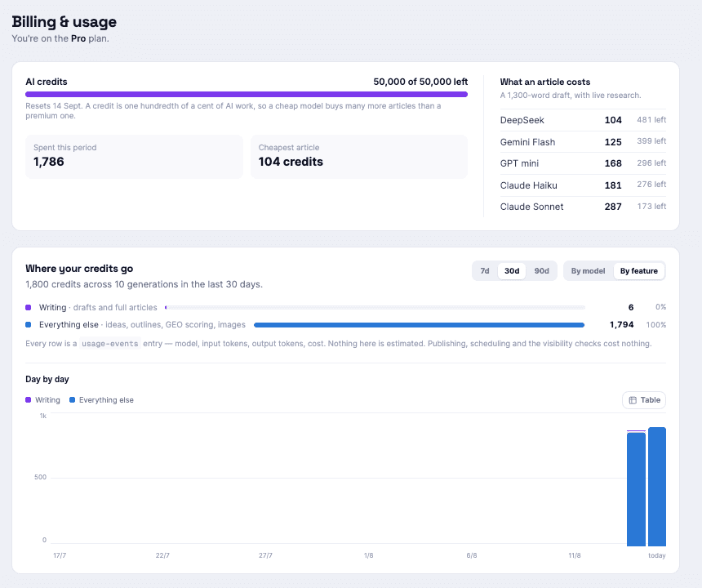Toggle Everything else series in chart legend
702x588 pixels.
coord(102,400)
